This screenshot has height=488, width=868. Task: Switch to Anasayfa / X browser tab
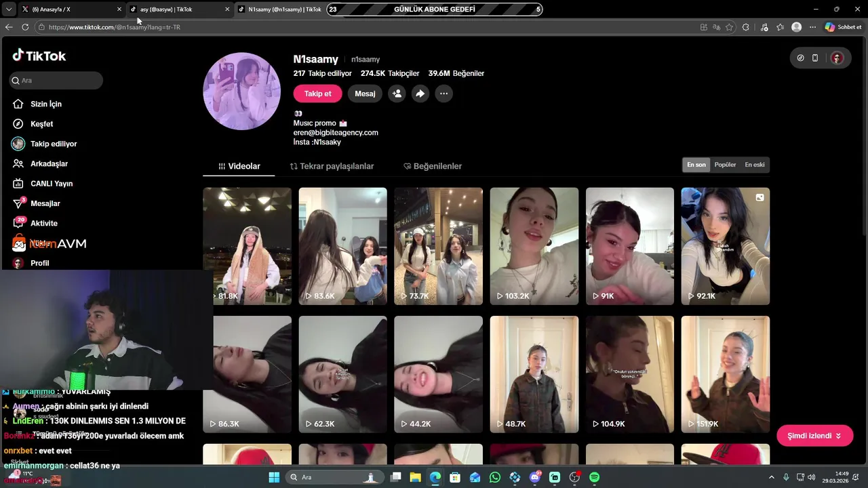pyautogui.click(x=71, y=9)
